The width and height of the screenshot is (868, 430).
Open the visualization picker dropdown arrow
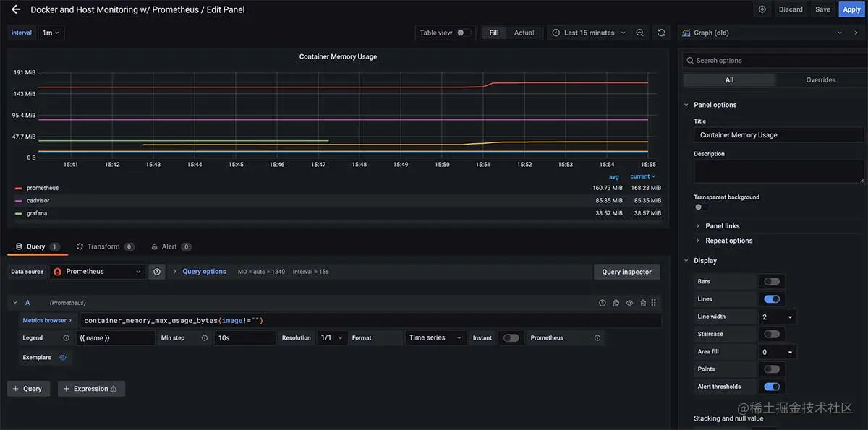point(839,33)
